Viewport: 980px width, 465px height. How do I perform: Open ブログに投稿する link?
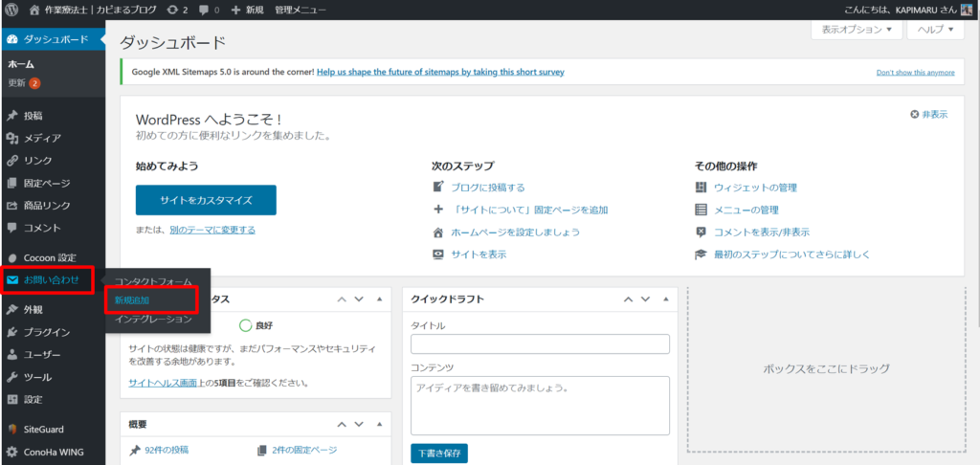point(488,188)
